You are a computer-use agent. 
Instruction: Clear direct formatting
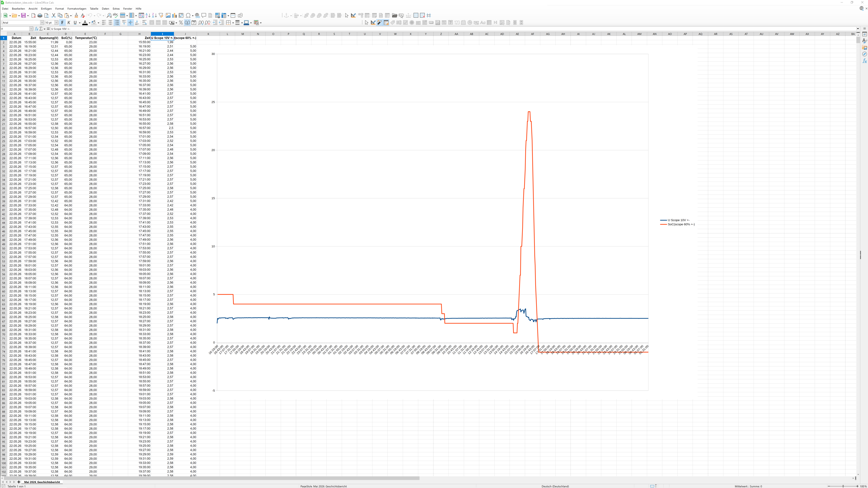click(83, 16)
